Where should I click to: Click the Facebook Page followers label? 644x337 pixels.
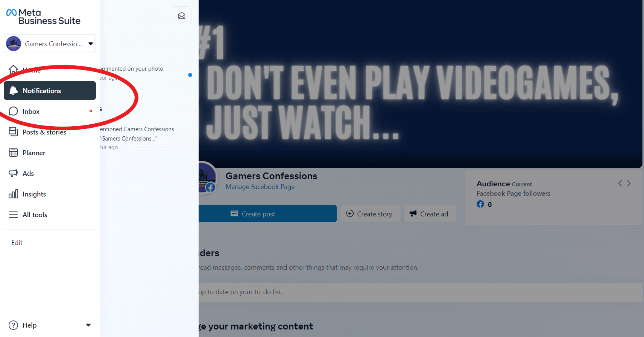(513, 193)
